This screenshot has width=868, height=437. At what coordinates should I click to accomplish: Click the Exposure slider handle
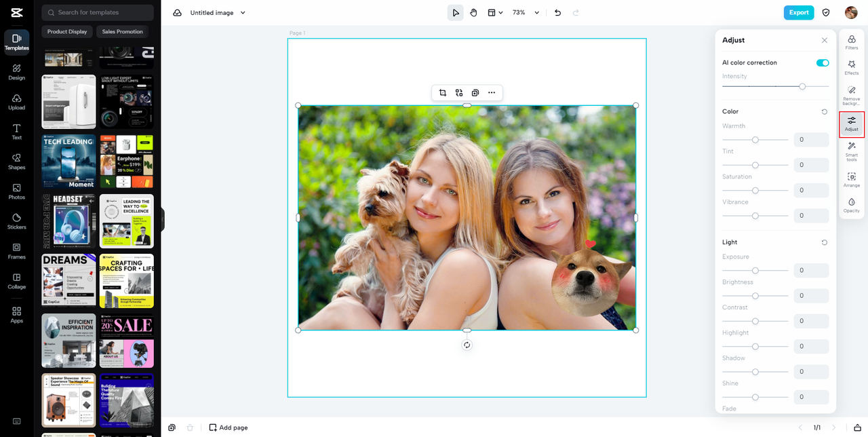click(755, 270)
